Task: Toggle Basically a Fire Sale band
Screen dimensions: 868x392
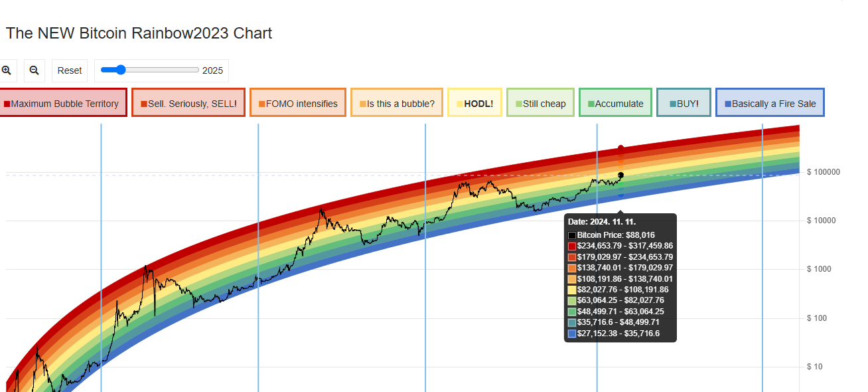Action: coord(770,104)
